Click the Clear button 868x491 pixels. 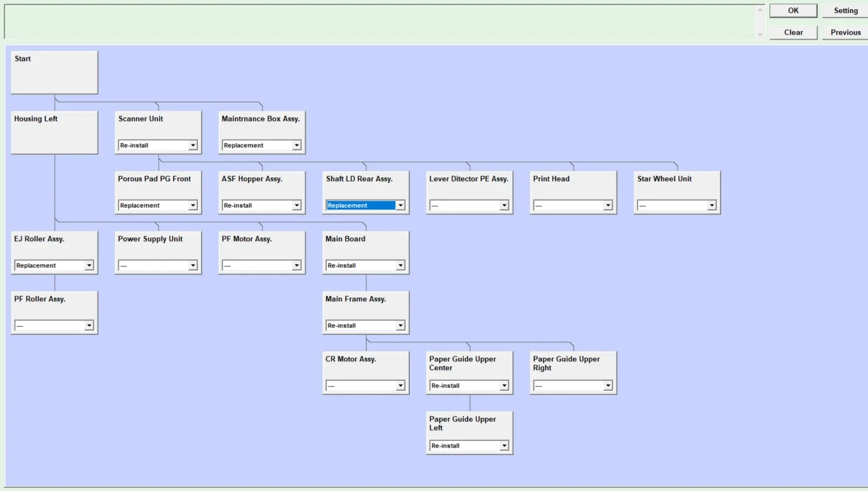793,32
